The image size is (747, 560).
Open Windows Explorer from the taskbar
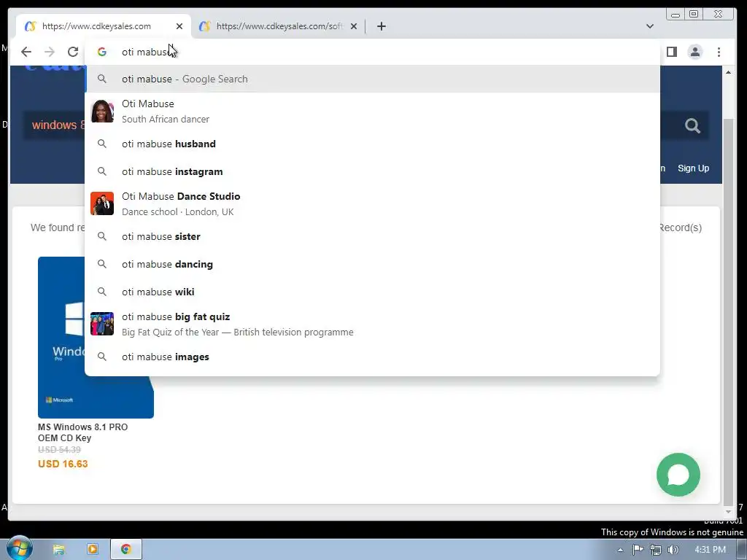click(x=58, y=550)
